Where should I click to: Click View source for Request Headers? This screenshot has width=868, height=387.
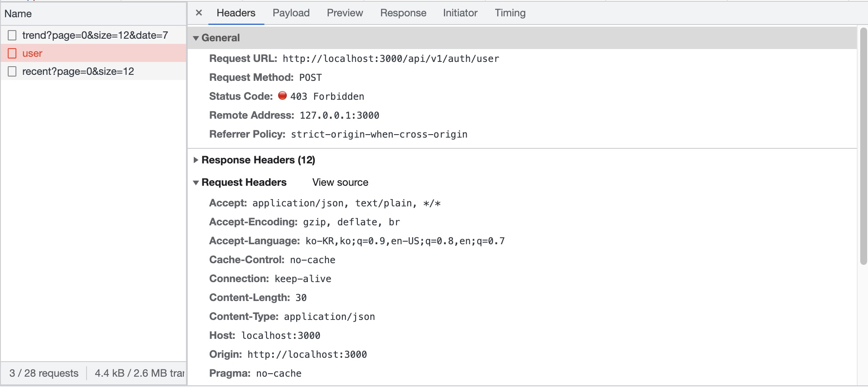(340, 182)
